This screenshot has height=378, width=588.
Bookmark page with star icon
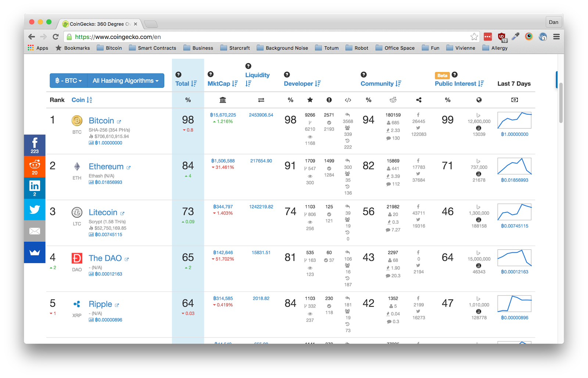click(474, 37)
